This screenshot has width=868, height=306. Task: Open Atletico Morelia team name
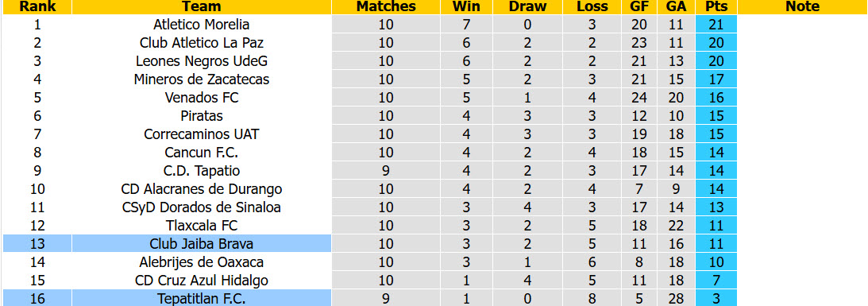pyautogui.click(x=202, y=25)
